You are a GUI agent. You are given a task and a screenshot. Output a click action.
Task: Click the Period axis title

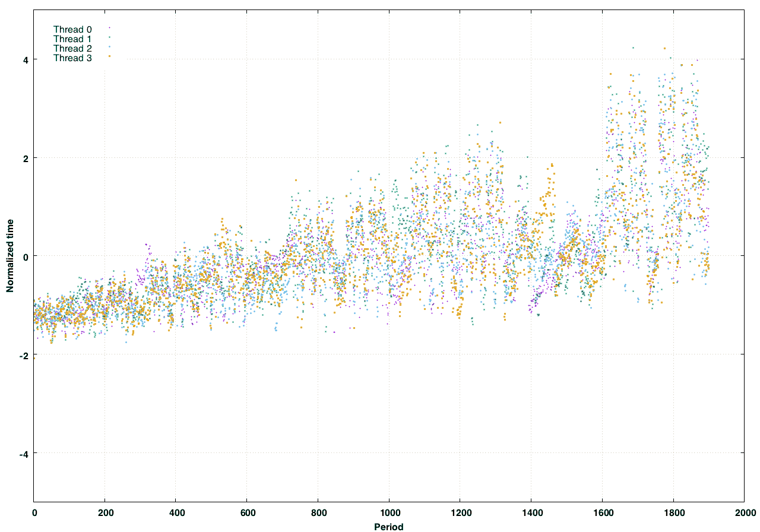(x=389, y=527)
